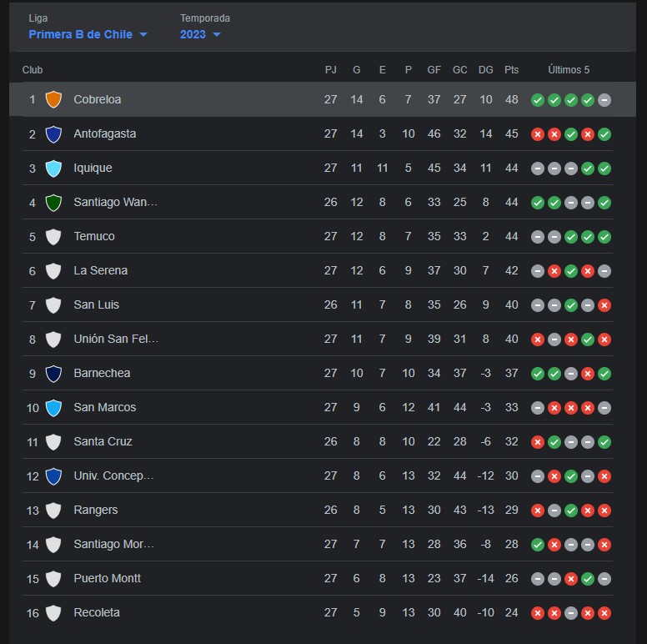This screenshot has height=644, width=647.
Task: Click Cobreloa's most recent draw result icon
Action: (604, 100)
